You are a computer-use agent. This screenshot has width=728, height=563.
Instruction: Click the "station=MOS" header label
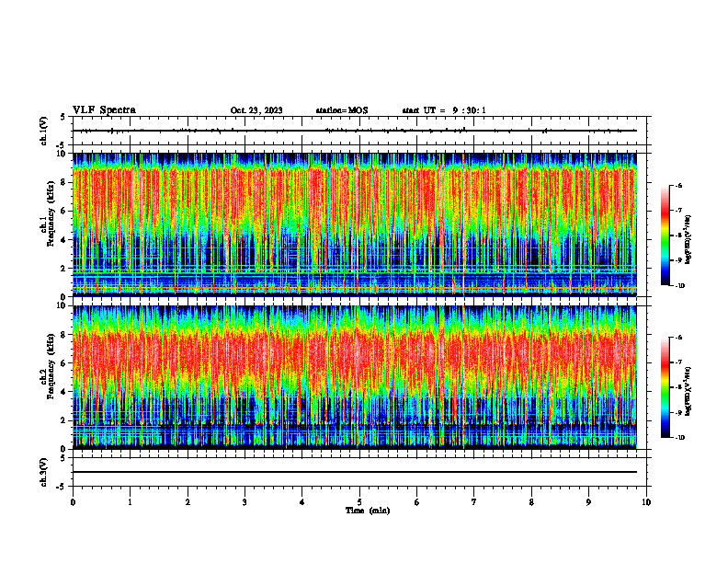point(342,110)
